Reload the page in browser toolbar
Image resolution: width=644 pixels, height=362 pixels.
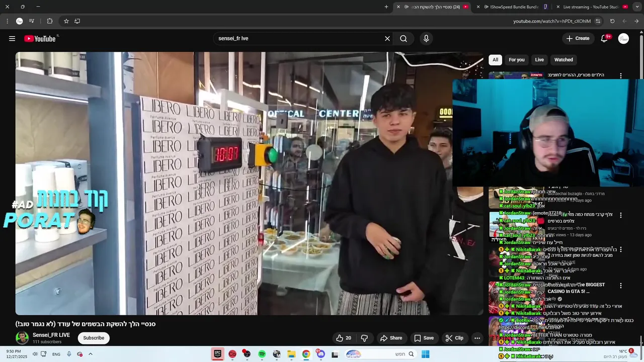612,21
